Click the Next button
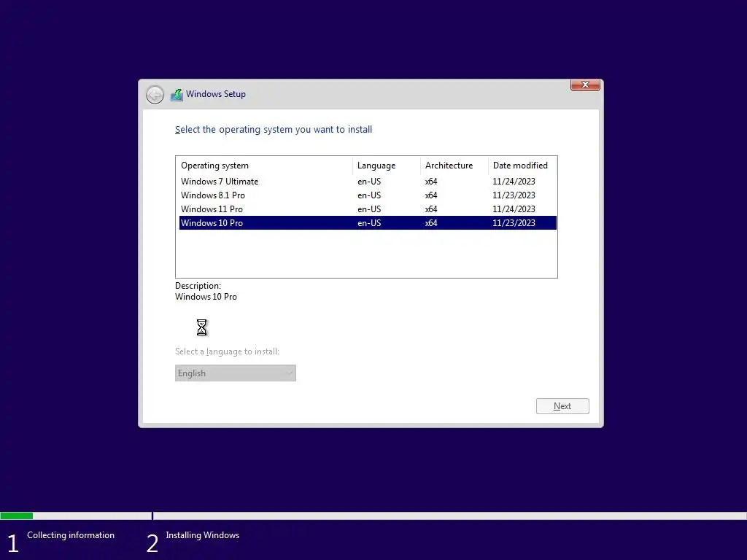 click(562, 406)
